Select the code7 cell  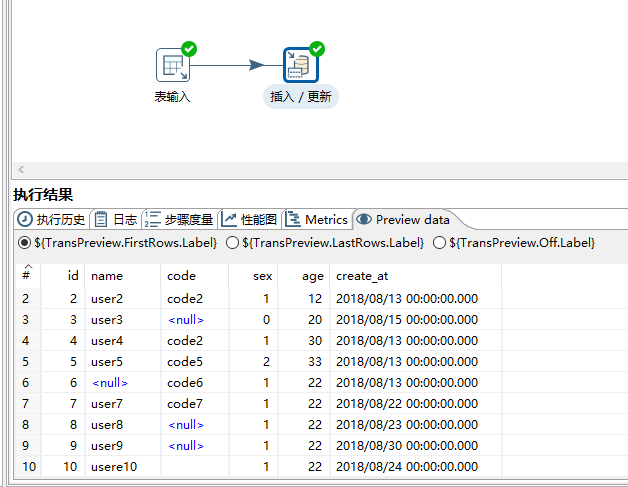pos(195,404)
